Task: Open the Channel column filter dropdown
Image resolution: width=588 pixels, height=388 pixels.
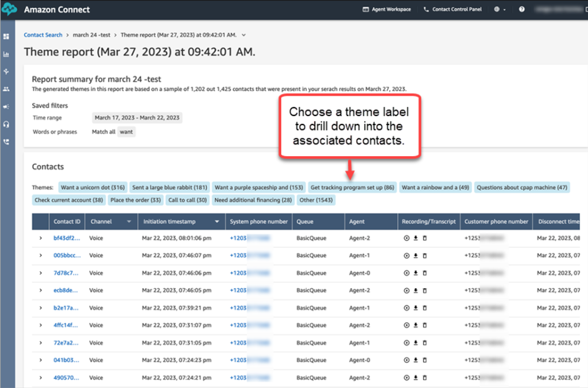Action: point(129,222)
